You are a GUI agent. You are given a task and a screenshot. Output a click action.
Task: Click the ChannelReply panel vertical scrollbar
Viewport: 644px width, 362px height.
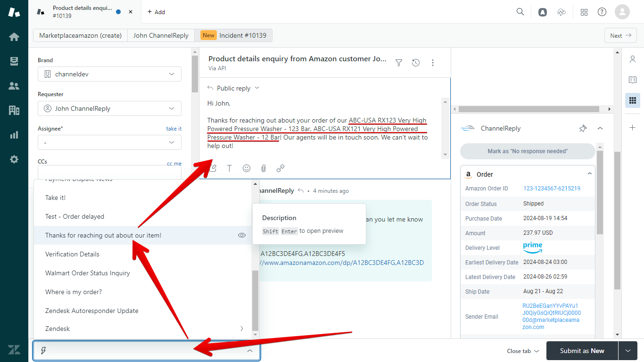(600, 193)
